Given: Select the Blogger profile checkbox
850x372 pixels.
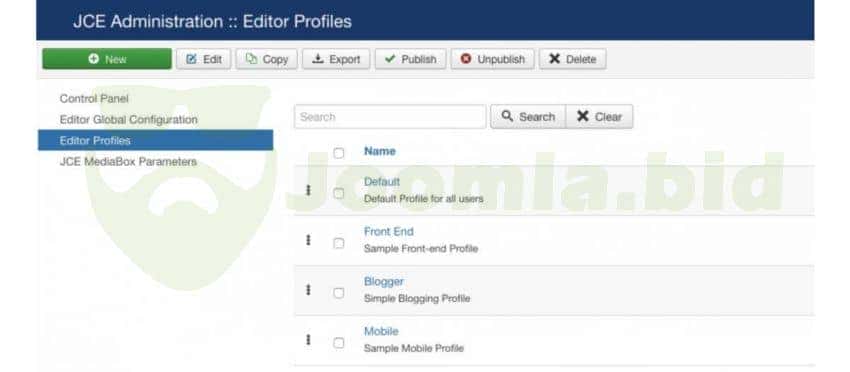Looking at the screenshot, I should pos(339,293).
